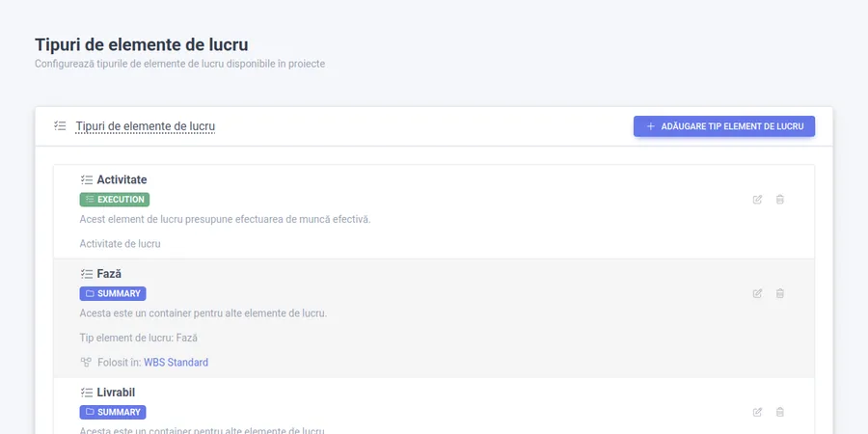Click the text 'Activitate de lucru'

(121, 244)
